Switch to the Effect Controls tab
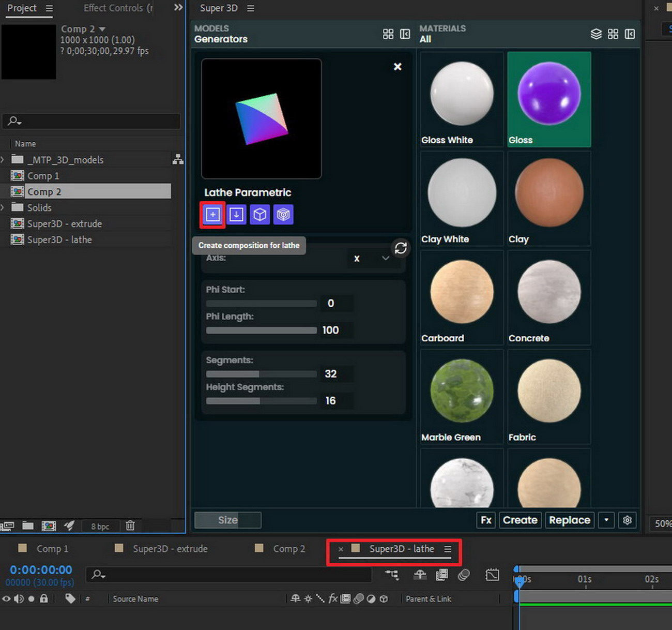This screenshot has height=630, width=672. (118, 8)
